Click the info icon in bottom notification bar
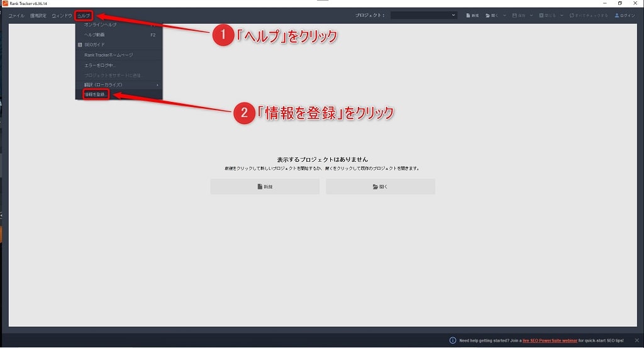This screenshot has width=644, height=348. pyautogui.click(x=453, y=340)
